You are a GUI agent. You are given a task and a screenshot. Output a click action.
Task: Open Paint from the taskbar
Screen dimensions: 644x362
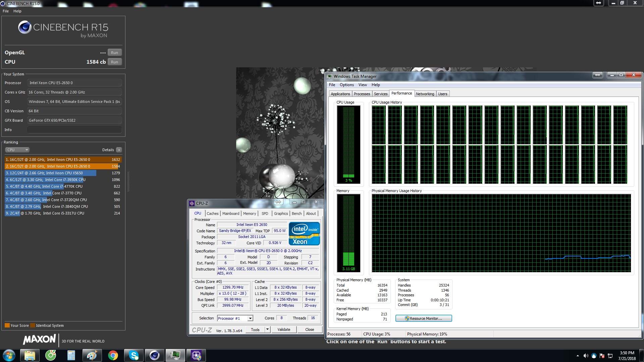coord(92,355)
